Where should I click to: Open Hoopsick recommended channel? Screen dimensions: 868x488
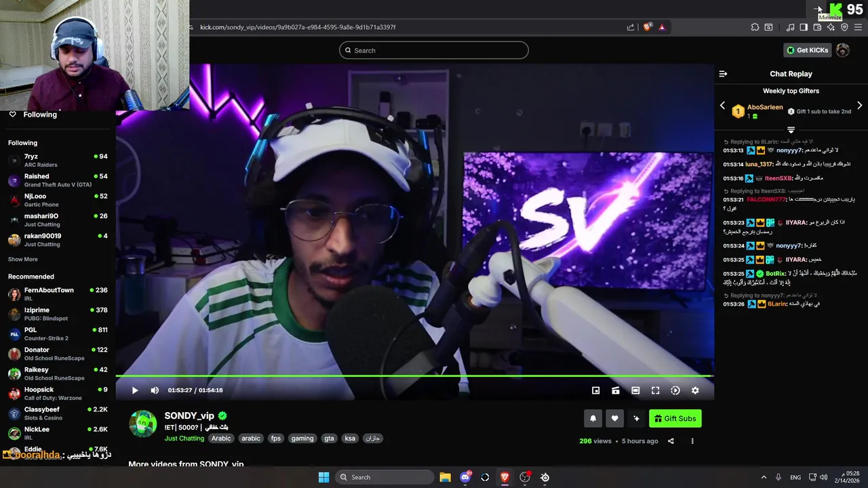[x=58, y=394]
